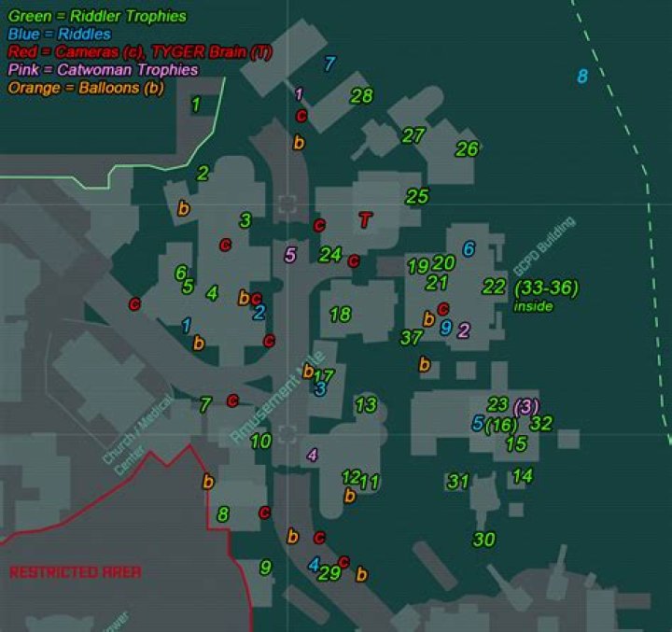The height and width of the screenshot is (632, 672).
Task: Click green Riddler Trophy marker 10
Action: point(261,442)
